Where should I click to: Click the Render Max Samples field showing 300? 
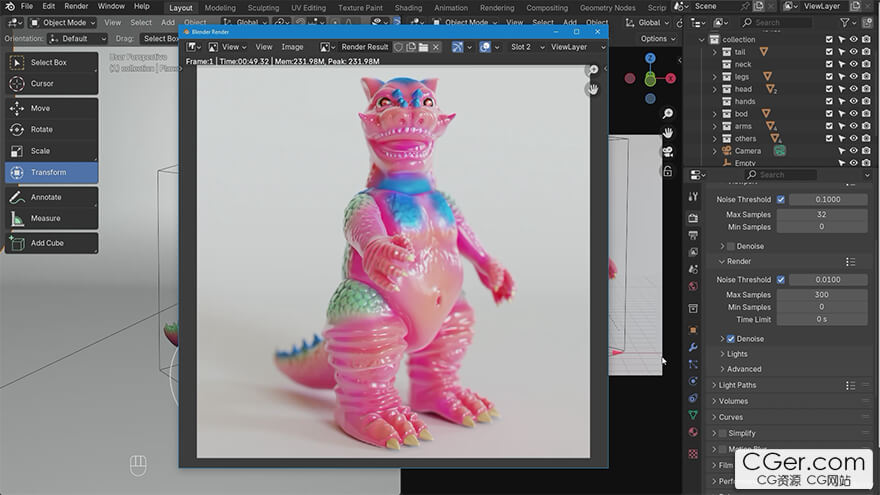[821, 295]
